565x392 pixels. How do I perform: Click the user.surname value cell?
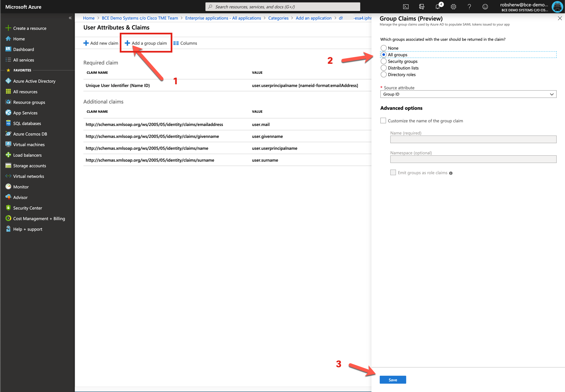tap(265, 160)
